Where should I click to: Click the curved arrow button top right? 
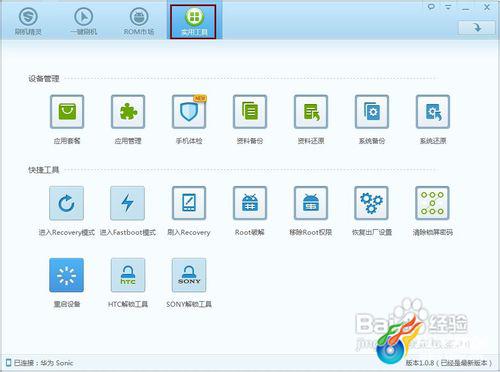[477, 28]
